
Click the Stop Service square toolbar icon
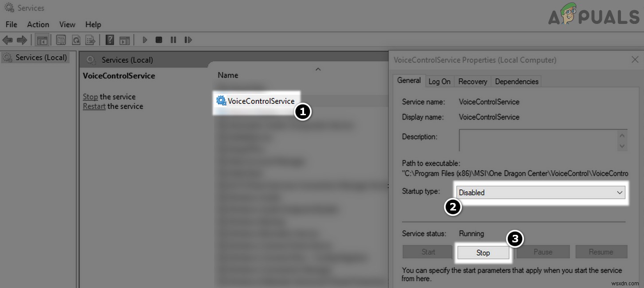coord(159,40)
